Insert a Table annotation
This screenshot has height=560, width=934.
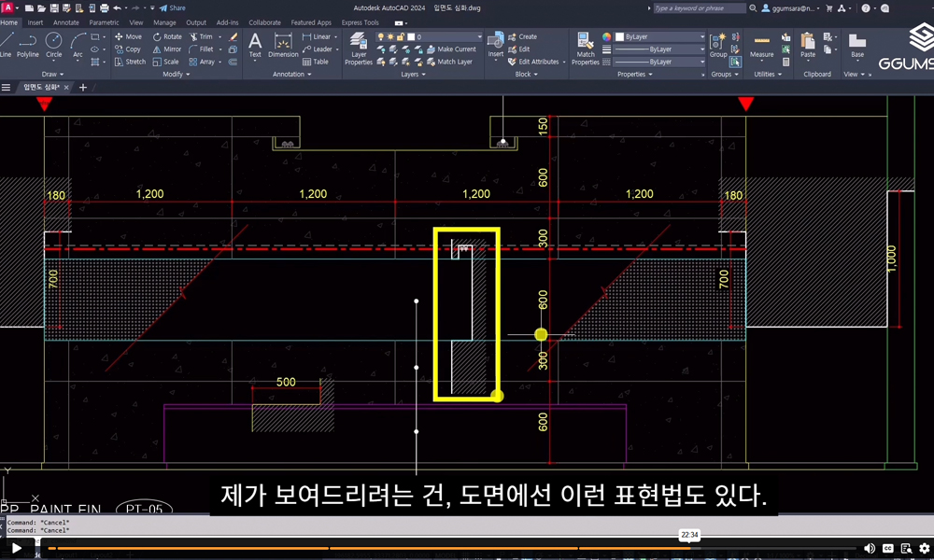click(x=315, y=62)
